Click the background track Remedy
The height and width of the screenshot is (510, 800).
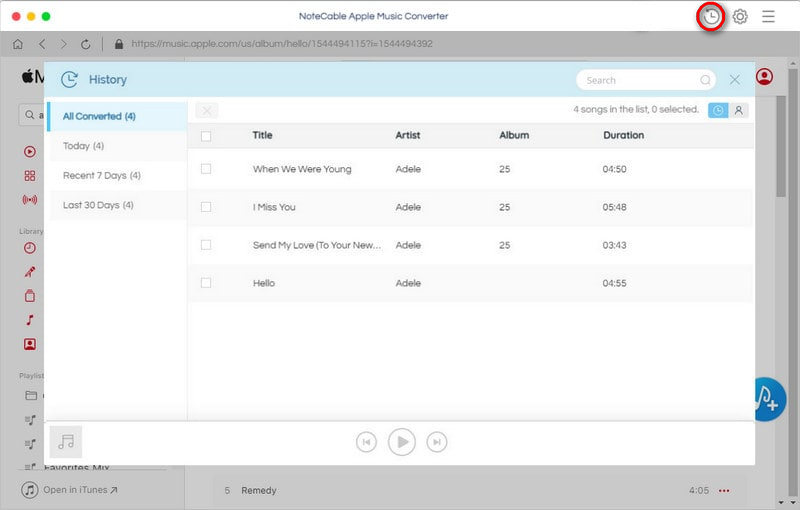pyautogui.click(x=259, y=491)
